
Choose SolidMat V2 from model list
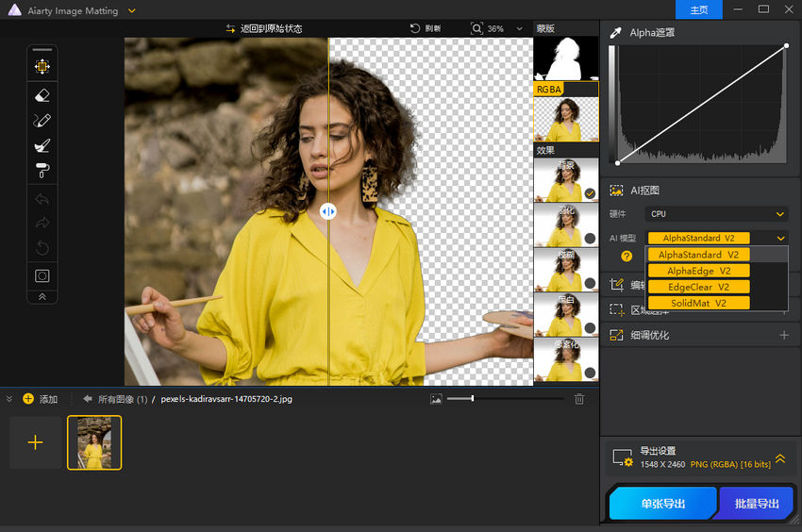(x=698, y=303)
